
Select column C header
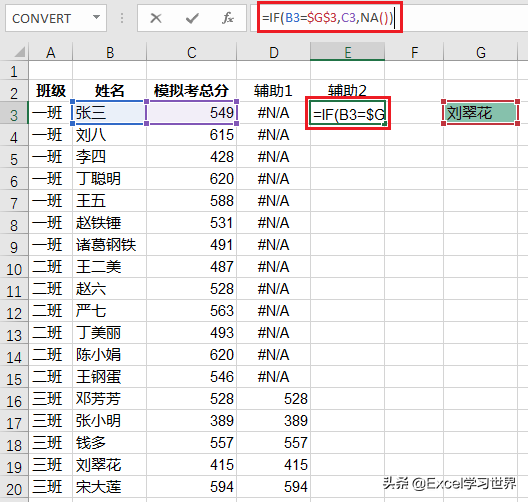click(192, 53)
